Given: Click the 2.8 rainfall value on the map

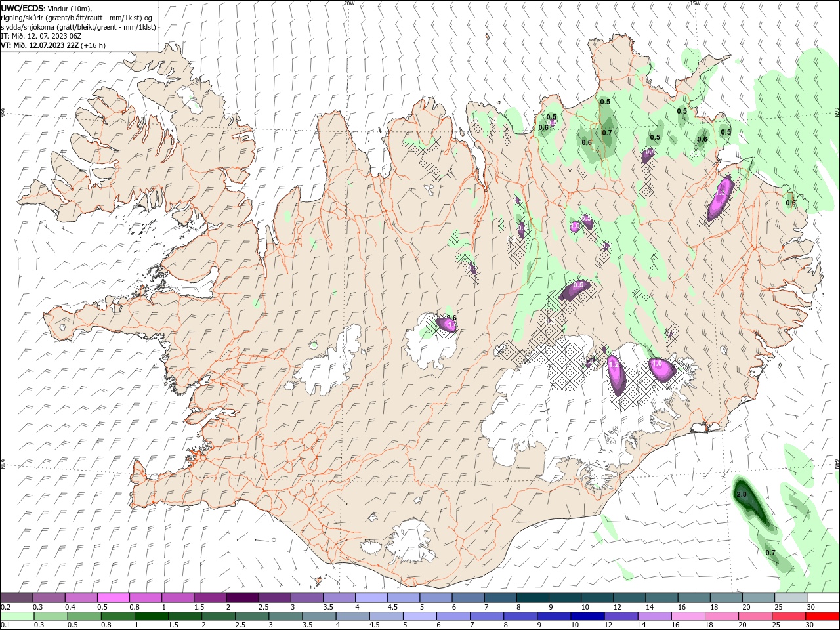Looking at the screenshot, I should (x=742, y=494).
